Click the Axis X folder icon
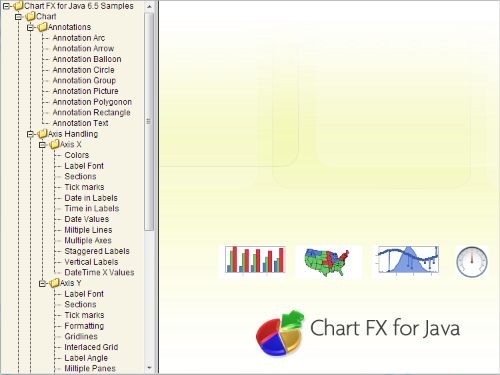This screenshot has width=500, height=375. (54, 144)
